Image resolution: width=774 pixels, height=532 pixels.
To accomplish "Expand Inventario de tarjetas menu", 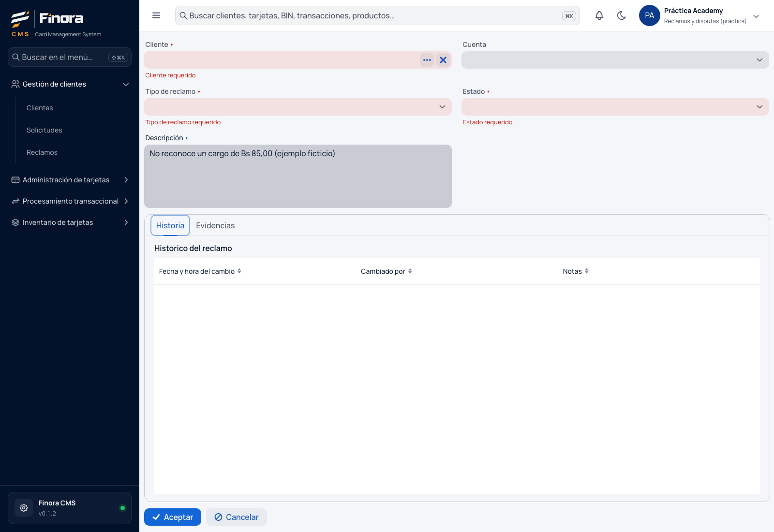I will [x=126, y=222].
